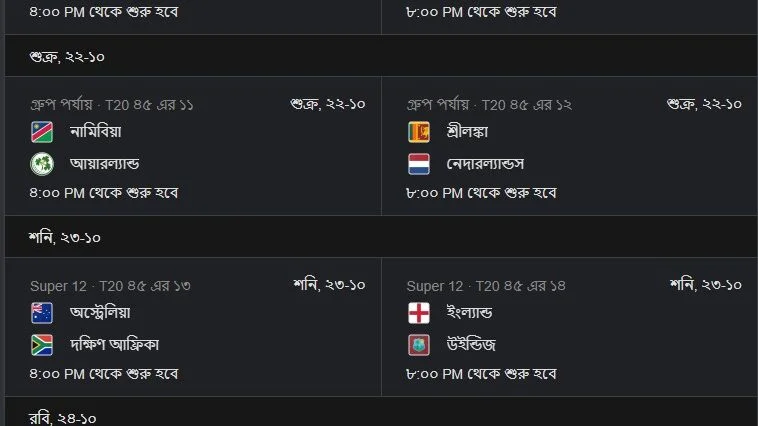Open নামিবিয়া team name link

pyautogui.click(x=95, y=132)
